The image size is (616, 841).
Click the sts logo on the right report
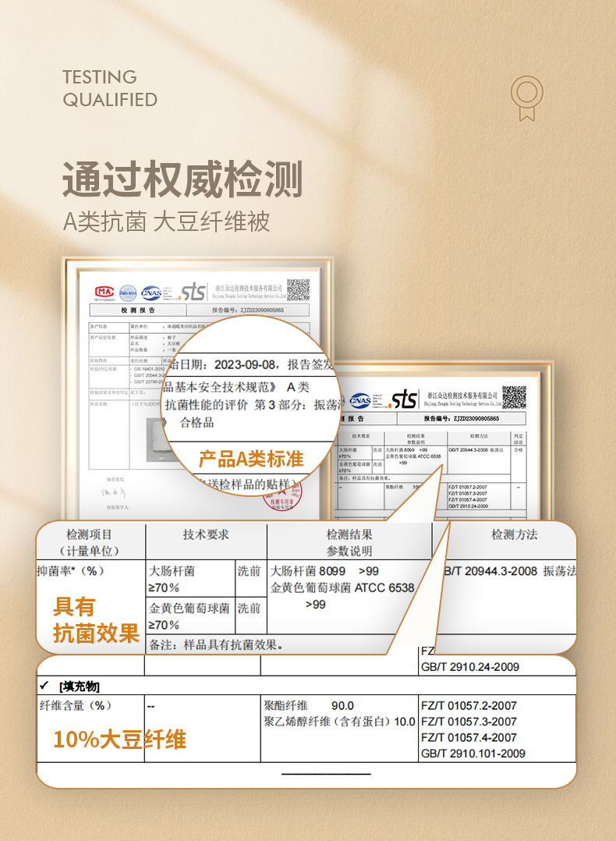403,399
